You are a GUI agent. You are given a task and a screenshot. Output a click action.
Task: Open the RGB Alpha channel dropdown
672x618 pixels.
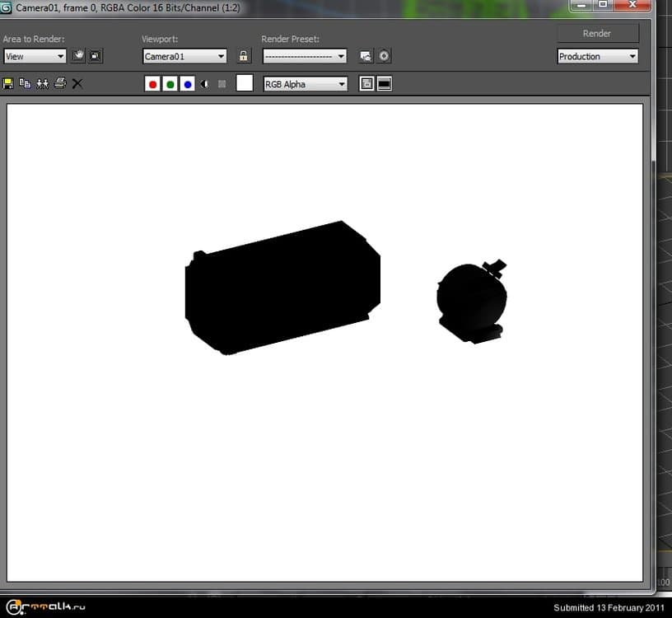[x=306, y=84]
